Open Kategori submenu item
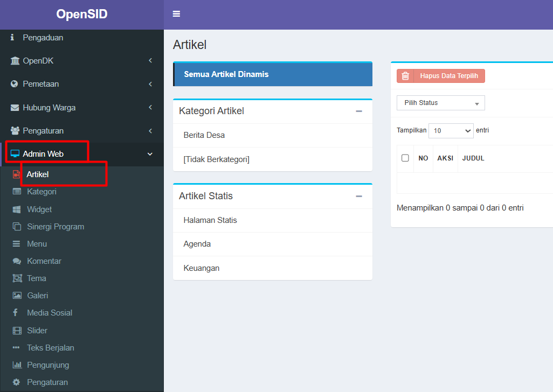 (42, 192)
